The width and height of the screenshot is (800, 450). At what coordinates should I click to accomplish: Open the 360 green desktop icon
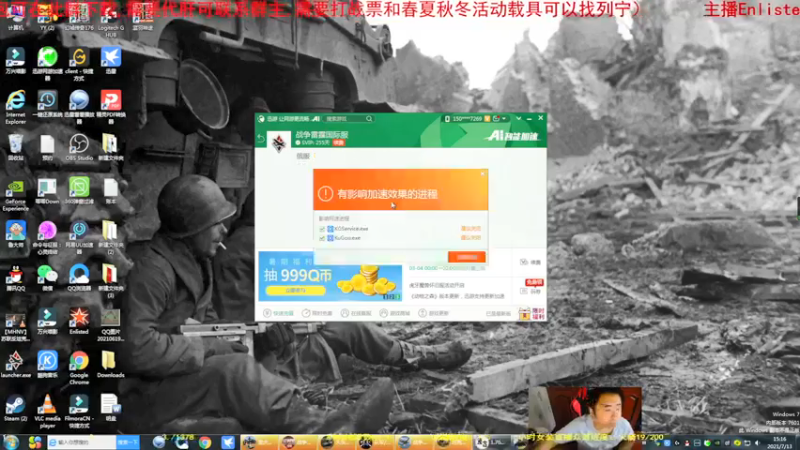point(79,191)
